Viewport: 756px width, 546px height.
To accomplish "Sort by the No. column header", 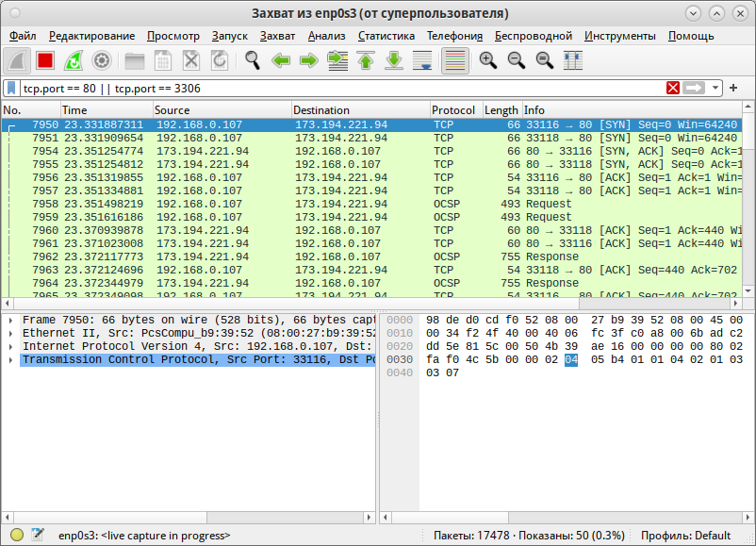I will (x=31, y=110).
